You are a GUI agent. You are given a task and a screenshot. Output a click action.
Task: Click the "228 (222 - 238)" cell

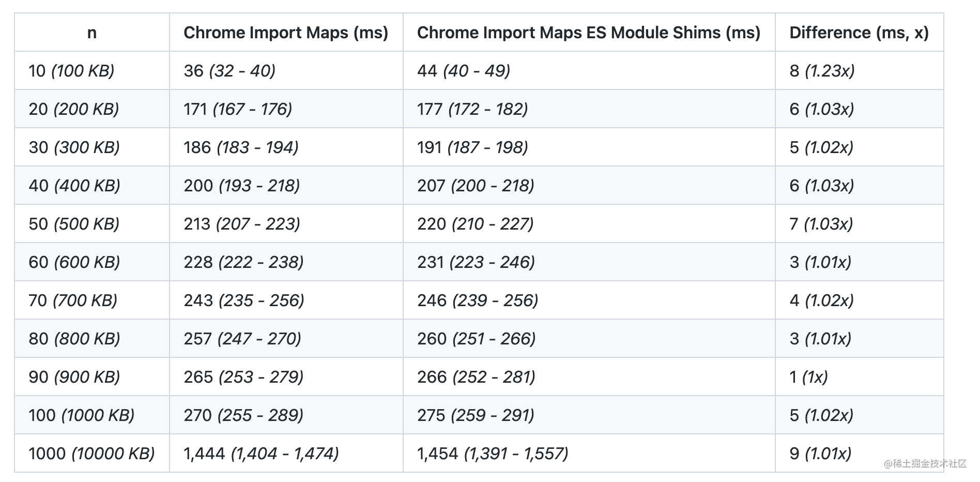243,262
